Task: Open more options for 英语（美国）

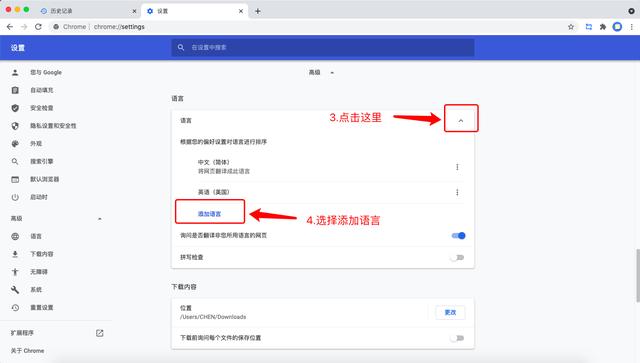Action: [x=457, y=192]
